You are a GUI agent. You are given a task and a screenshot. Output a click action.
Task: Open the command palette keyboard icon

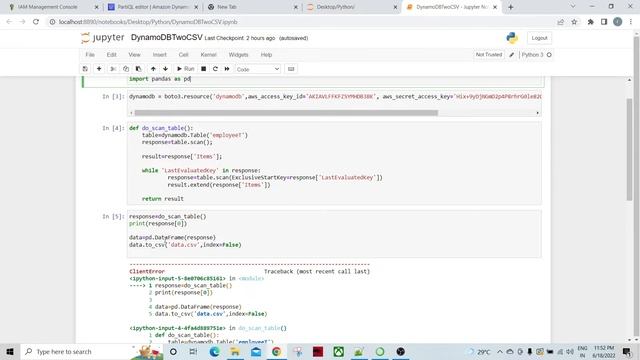click(x=291, y=69)
